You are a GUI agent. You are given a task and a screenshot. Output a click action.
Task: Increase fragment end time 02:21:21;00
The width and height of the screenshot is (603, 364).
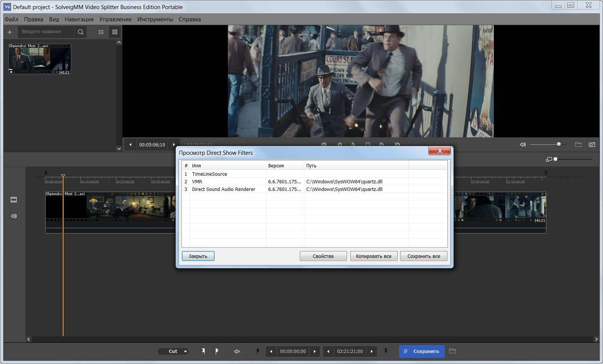372,351
